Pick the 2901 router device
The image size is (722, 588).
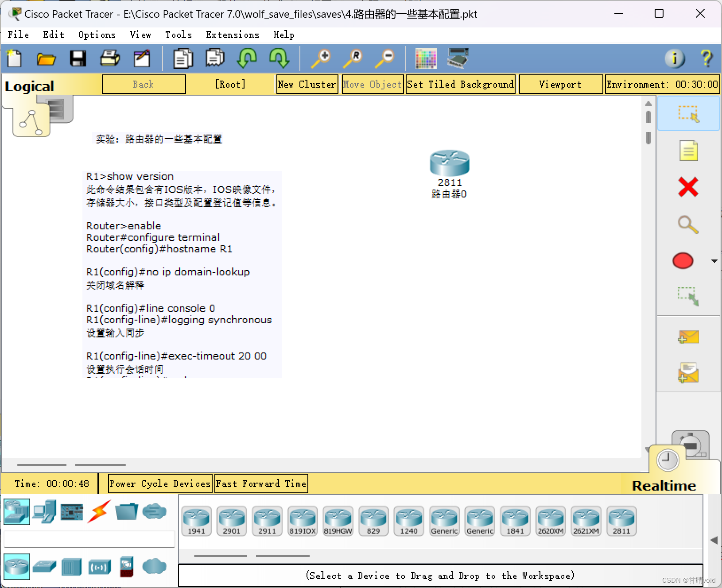pyautogui.click(x=232, y=521)
